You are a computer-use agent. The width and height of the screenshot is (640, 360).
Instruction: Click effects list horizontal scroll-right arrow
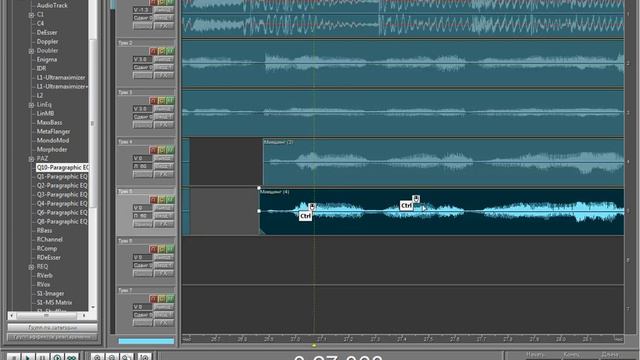tap(84, 316)
